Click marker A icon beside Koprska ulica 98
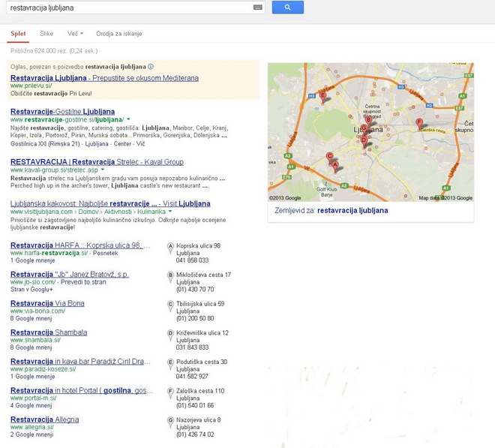 pyautogui.click(x=170, y=248)
